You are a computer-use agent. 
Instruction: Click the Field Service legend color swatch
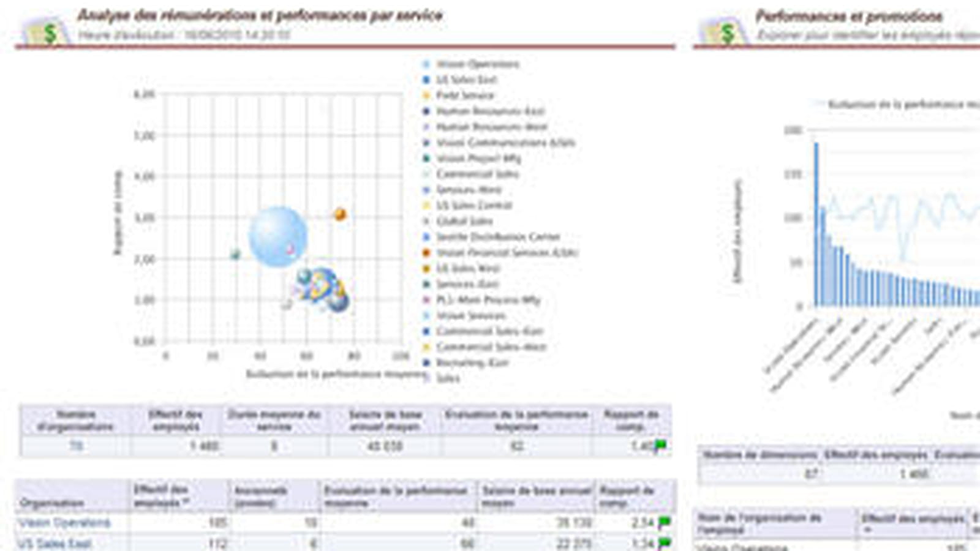click(426, 96)
